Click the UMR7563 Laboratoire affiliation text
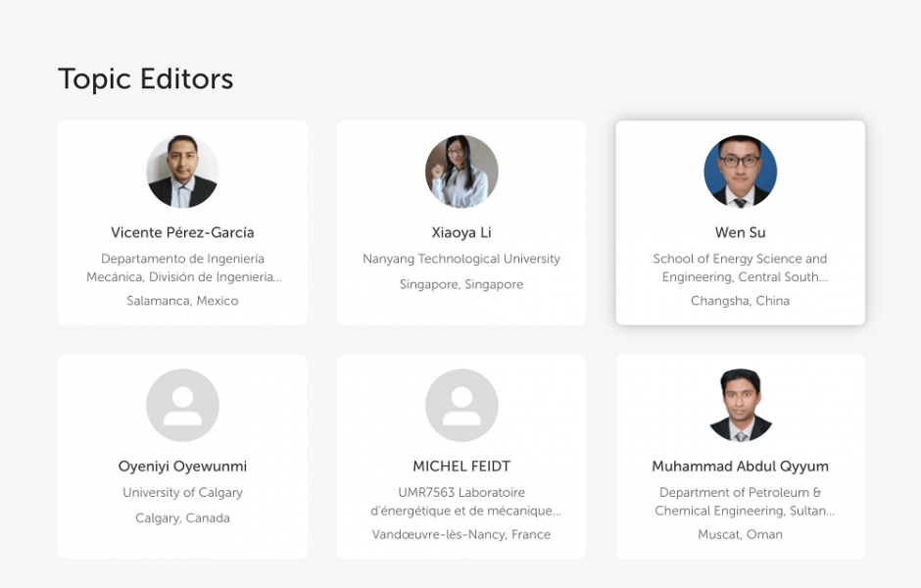 pyautogui.click(x=461, y=502)
